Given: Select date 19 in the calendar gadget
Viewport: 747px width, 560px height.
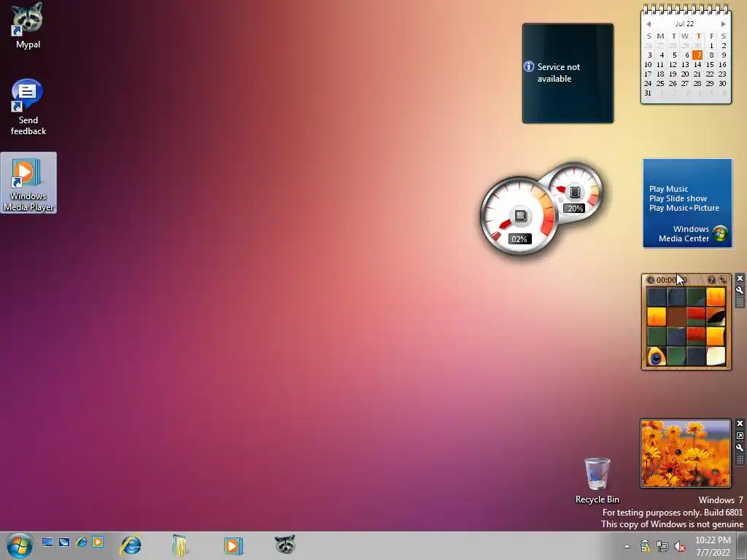Looking at the screenshot, I should [x=673, y=74].
